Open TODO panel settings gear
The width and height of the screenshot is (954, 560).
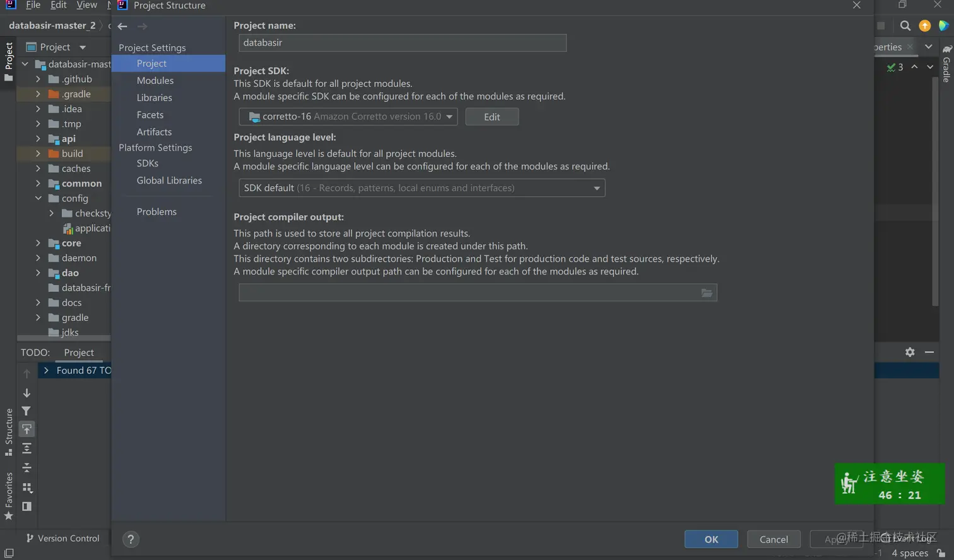coord(910,353)
